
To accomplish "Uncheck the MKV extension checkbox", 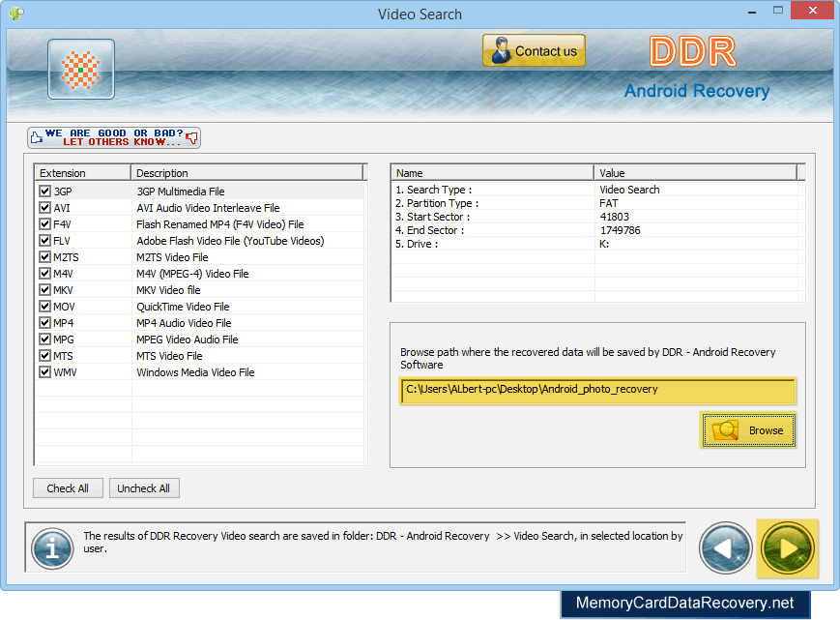I will (45, 290).
